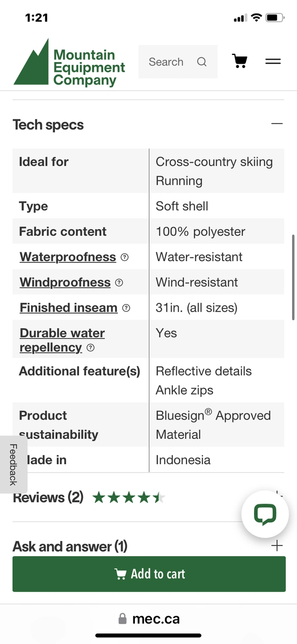Open the Feedback side tab

pos(13,465)
